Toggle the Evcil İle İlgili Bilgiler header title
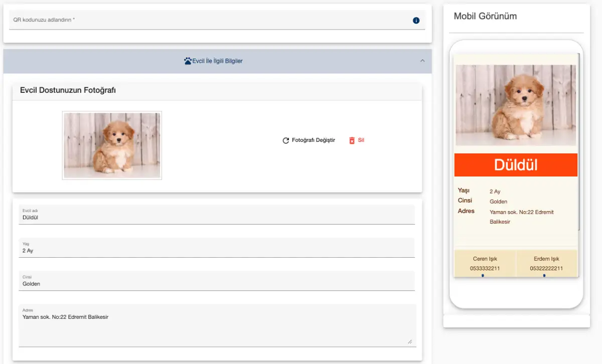The height and width of the screenshot is (364, 602). 217,61
